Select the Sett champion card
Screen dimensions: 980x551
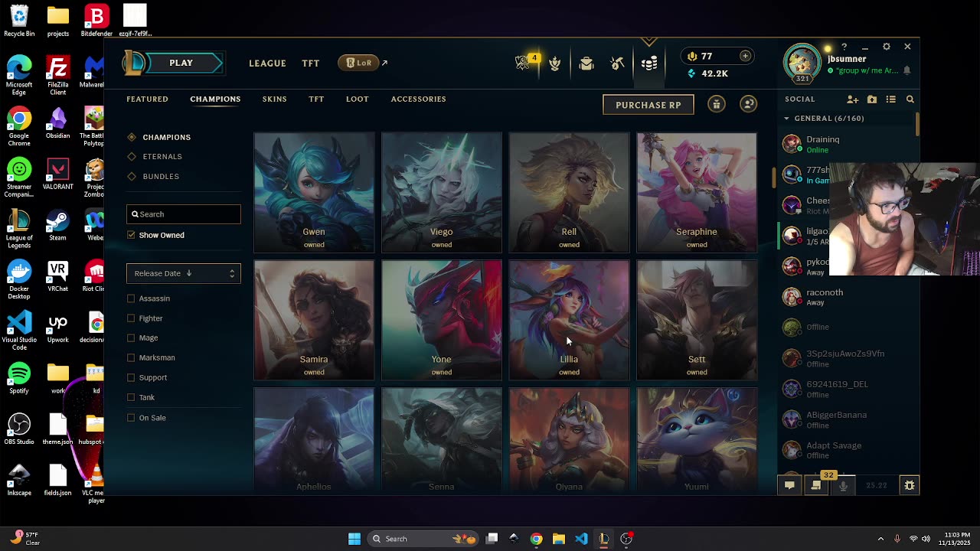[697, 320]
